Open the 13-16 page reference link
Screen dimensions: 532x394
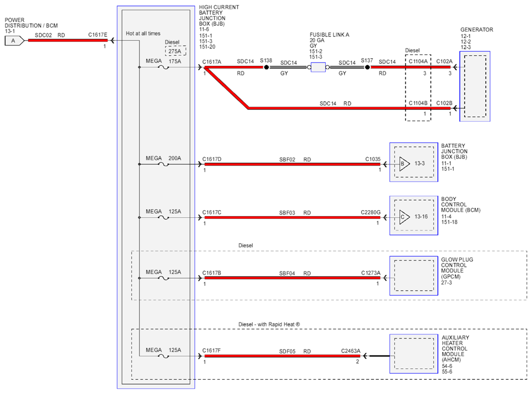point(421,217)
